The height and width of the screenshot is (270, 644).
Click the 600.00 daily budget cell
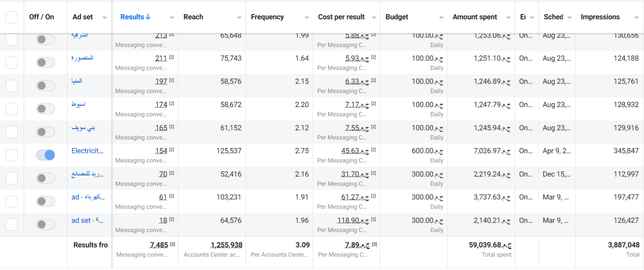coord(414,155)
